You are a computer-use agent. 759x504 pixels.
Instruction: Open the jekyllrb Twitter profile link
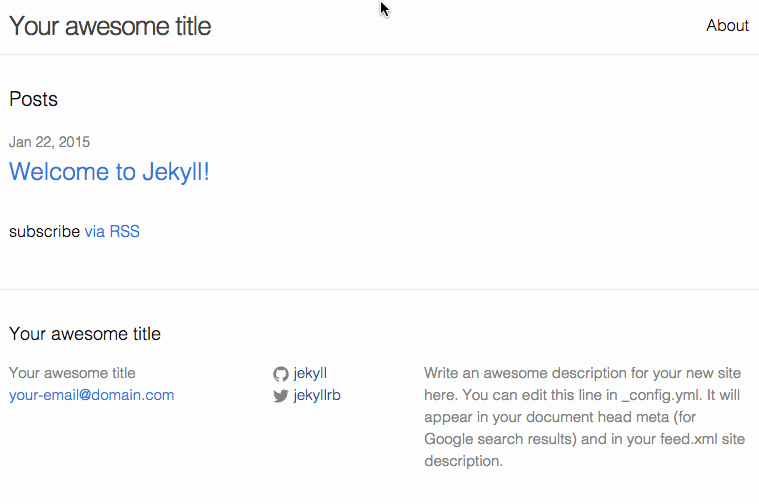(317, 395)
